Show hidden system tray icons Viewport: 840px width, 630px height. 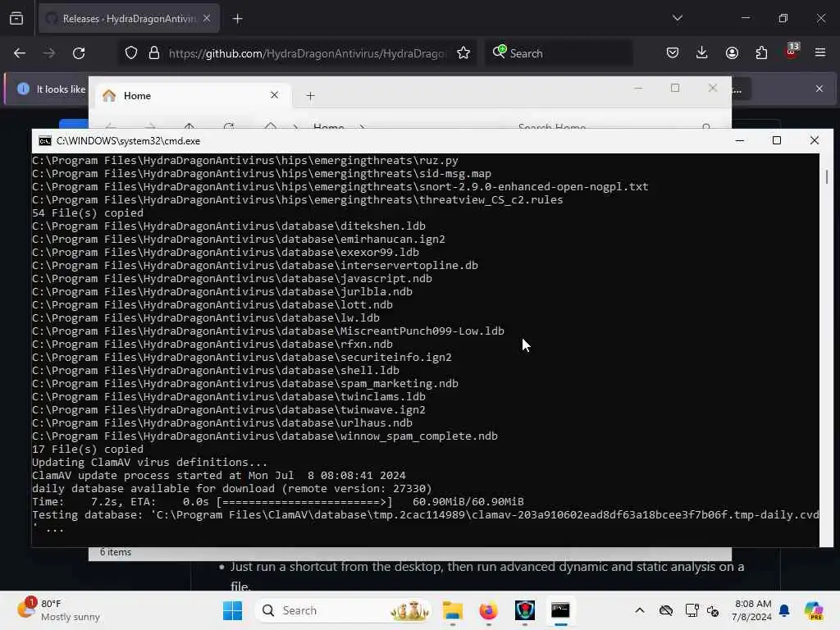pos(640,610)
